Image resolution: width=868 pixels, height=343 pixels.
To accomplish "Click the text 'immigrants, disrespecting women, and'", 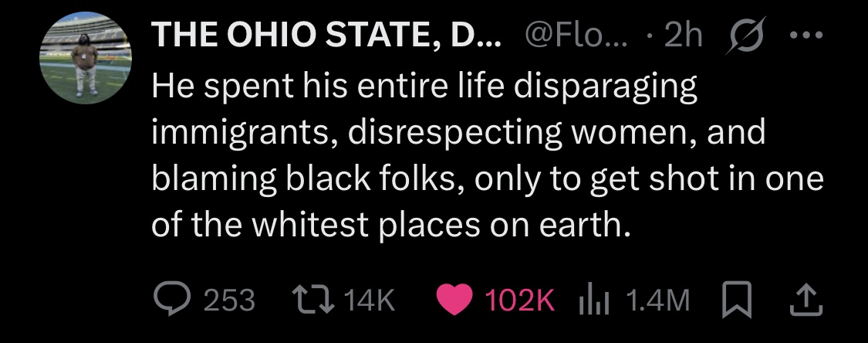I will [458, 133].
